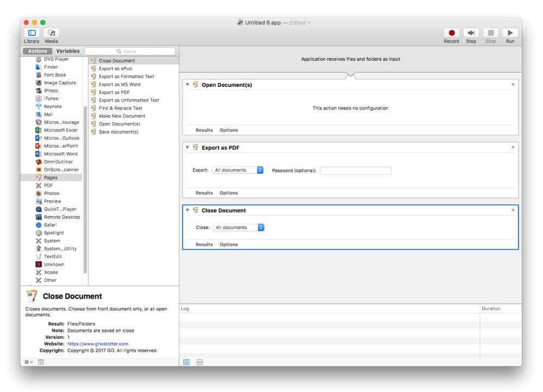Screen dimensions: 543x392
Task: Select the Microsoft Word library icon
Action: click(39, 154)
